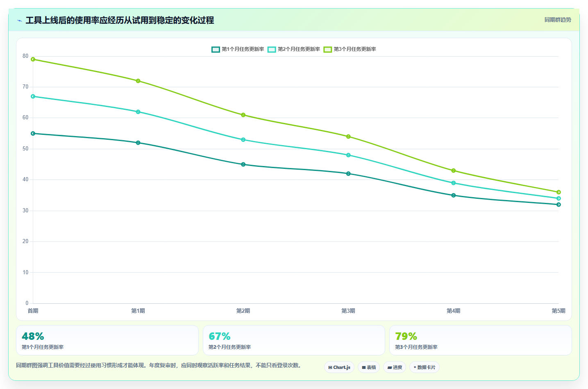Click the 10 y-axis tick label
The width and height of the screenshot is (588, 389).
coord(26,273)
